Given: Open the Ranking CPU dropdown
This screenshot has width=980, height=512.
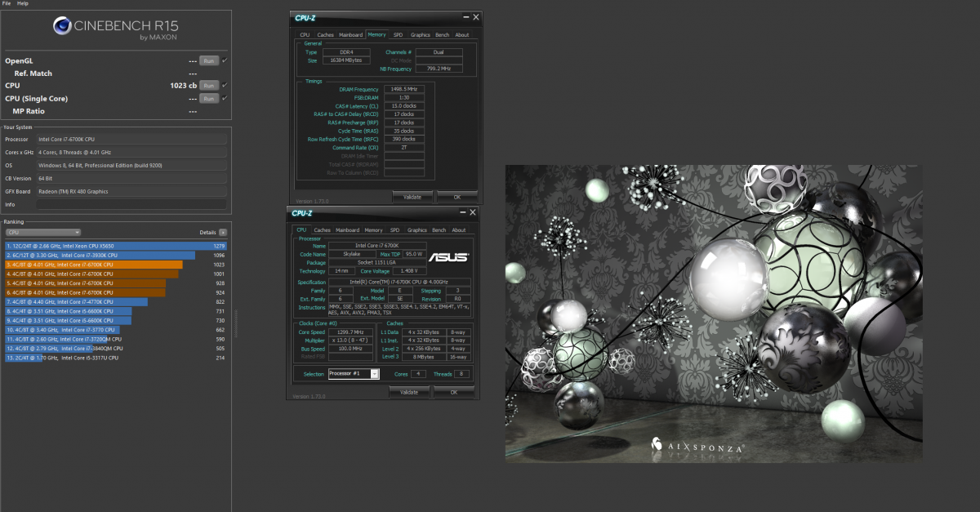Looking at the screenshot, I should (42, 233).
